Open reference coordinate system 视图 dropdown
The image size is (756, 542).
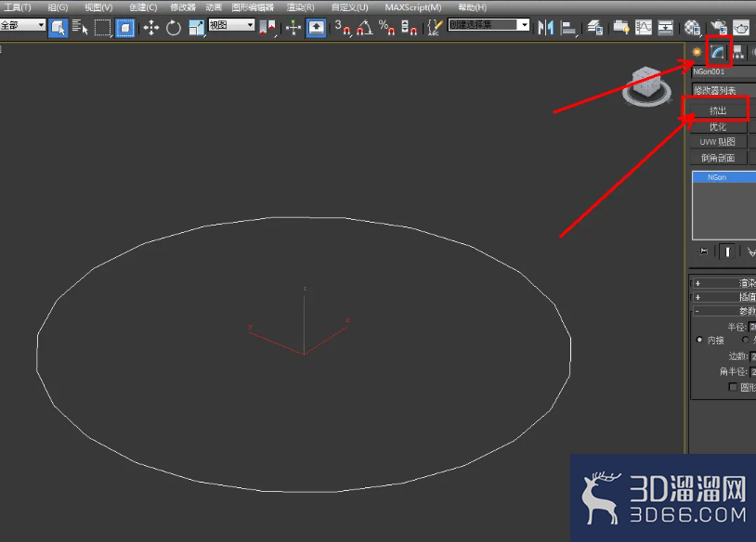tap(231, 25)
